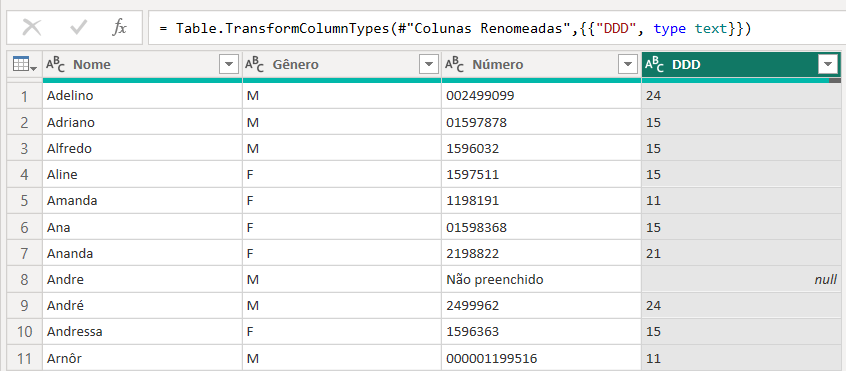Open the Gênero column filter dropdown

tap(428, 65)
